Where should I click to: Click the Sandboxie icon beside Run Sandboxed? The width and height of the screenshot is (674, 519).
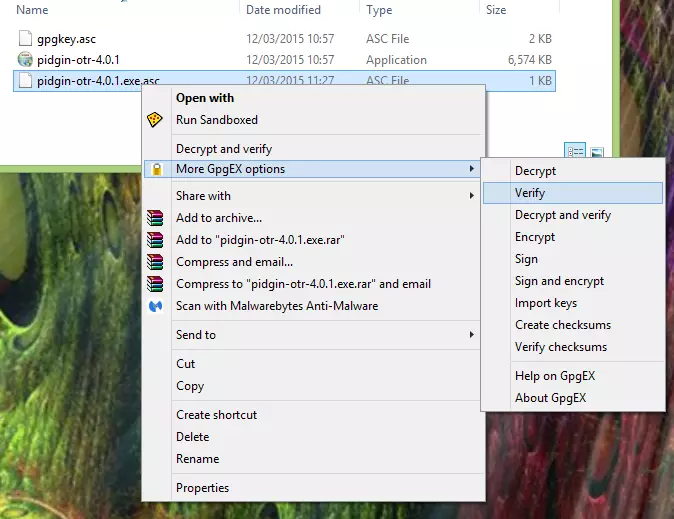point(154,120)
